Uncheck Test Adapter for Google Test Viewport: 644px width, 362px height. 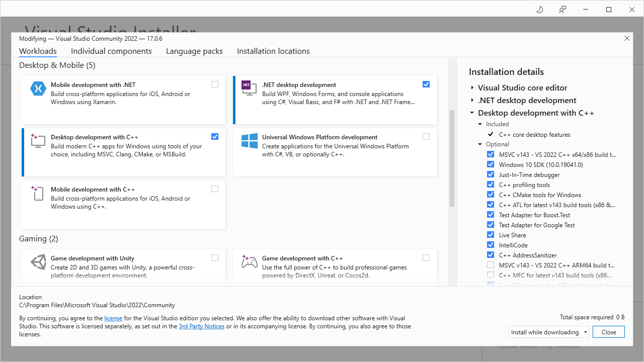491,225
